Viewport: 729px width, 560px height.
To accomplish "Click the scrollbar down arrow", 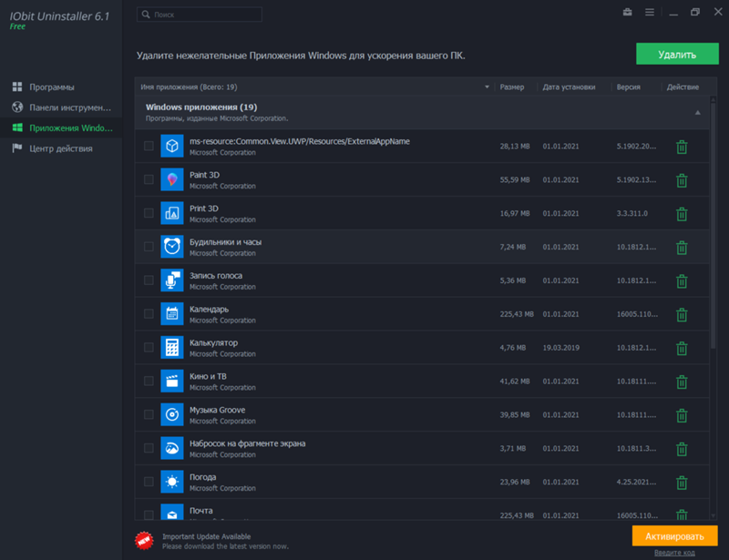I will (714, 515).
